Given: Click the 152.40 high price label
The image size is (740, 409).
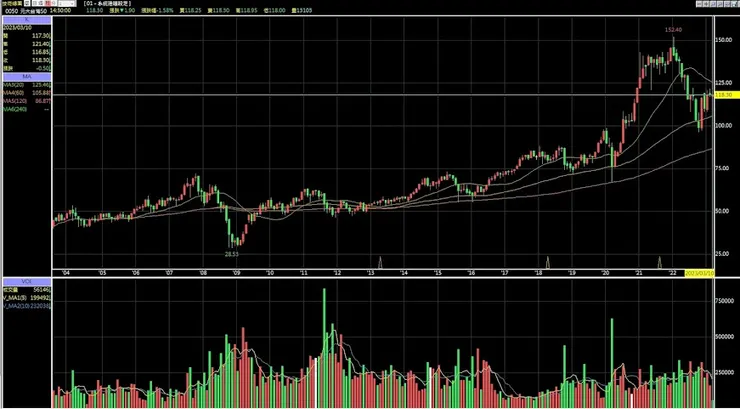Looking at the screenshot, I should [x=673, y=30].
